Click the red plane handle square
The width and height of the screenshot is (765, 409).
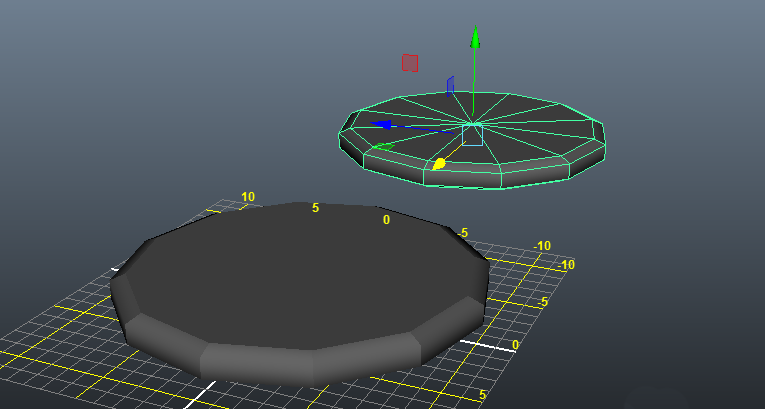410,63
